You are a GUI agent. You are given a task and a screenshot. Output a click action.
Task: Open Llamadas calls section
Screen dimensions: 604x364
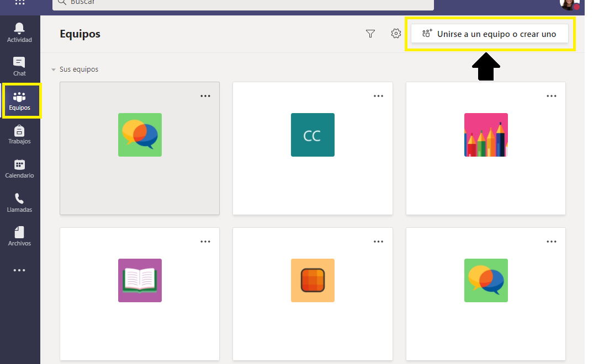(19, 203)
